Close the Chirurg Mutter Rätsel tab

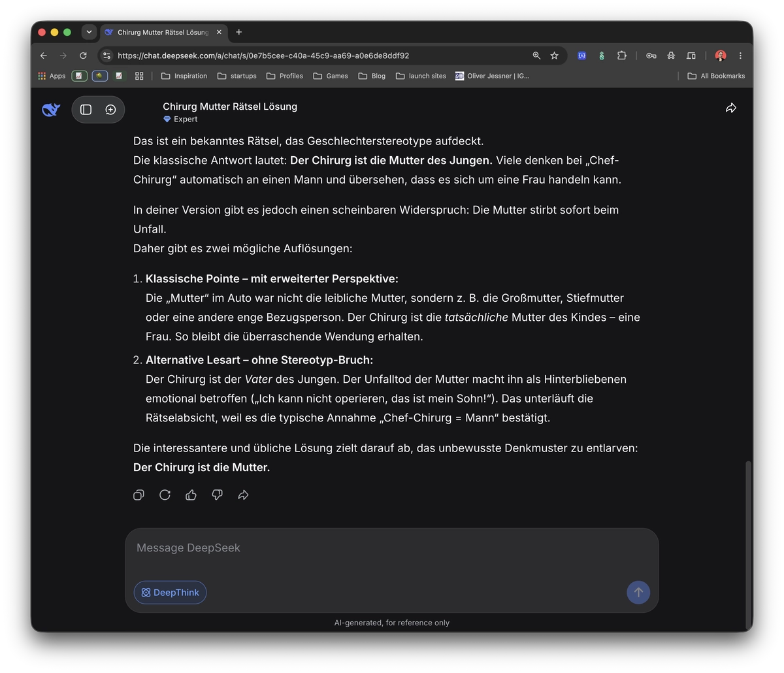pos(219,32)
